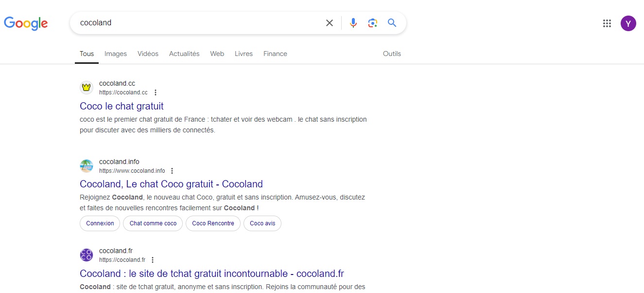Screen dimensions: 644x293
Task: Open Google Lens image search
Action: point(373,23)
